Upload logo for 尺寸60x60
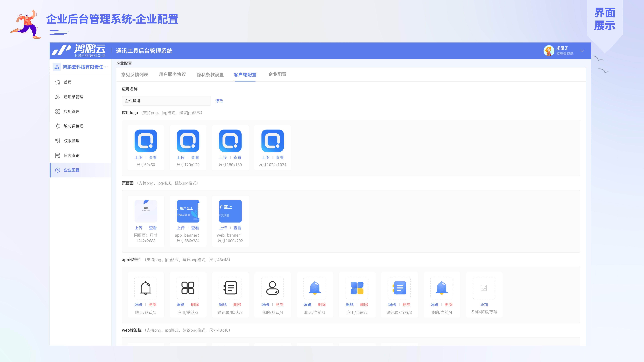644x362 pixels. pyautogui.click(x=138, y=157)
